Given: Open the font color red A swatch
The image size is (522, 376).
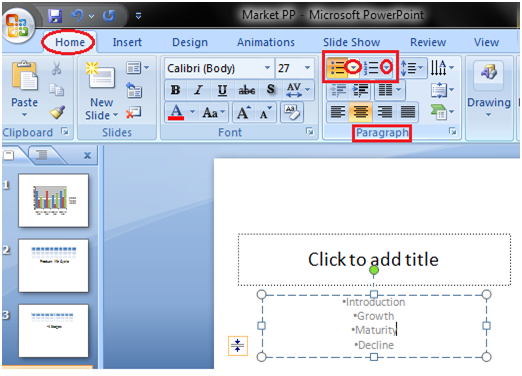Looking at the screenshot, I should (x=176, y=113).
